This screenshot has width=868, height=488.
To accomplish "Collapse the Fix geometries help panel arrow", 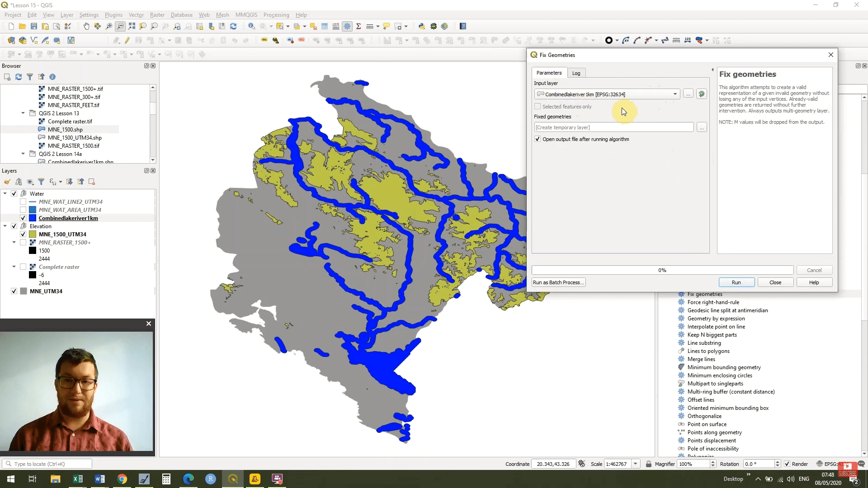I will click(x=712, y=70).
